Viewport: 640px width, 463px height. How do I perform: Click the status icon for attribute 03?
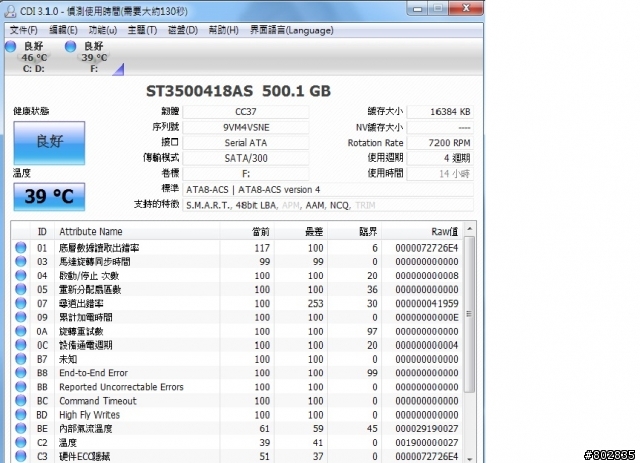(21, 261)
